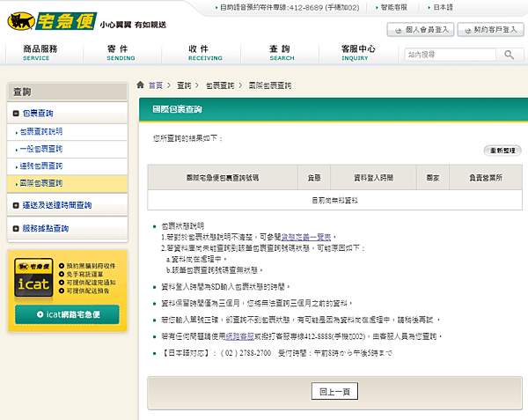
Task: Open 收件 RECEIVING menu
Action: (x=205, y=53)
